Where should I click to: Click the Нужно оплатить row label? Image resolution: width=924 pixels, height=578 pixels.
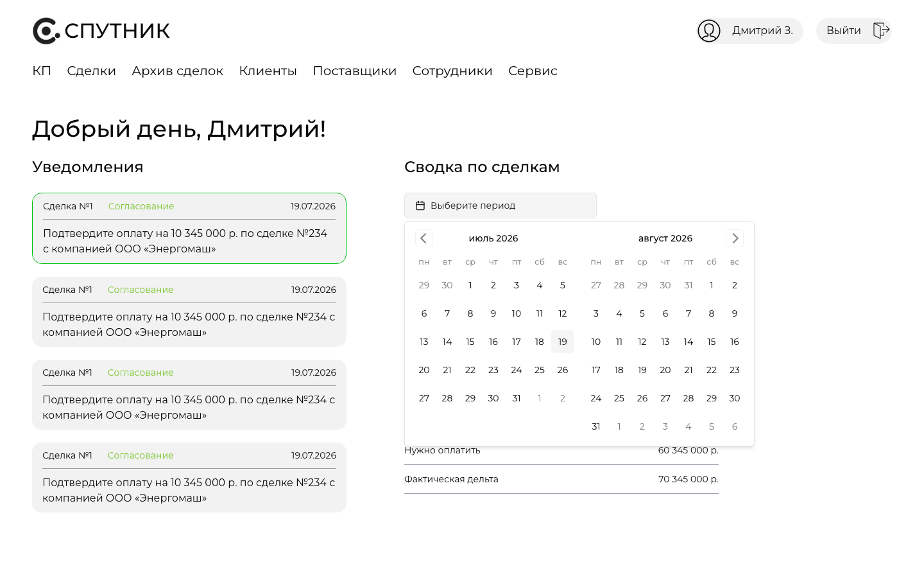click(x=442, y=450)
